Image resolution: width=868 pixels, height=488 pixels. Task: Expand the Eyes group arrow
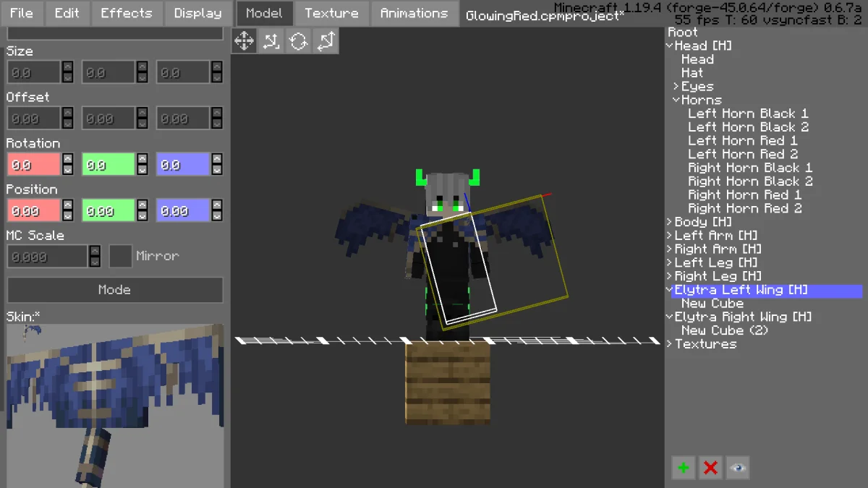[676, 87]
